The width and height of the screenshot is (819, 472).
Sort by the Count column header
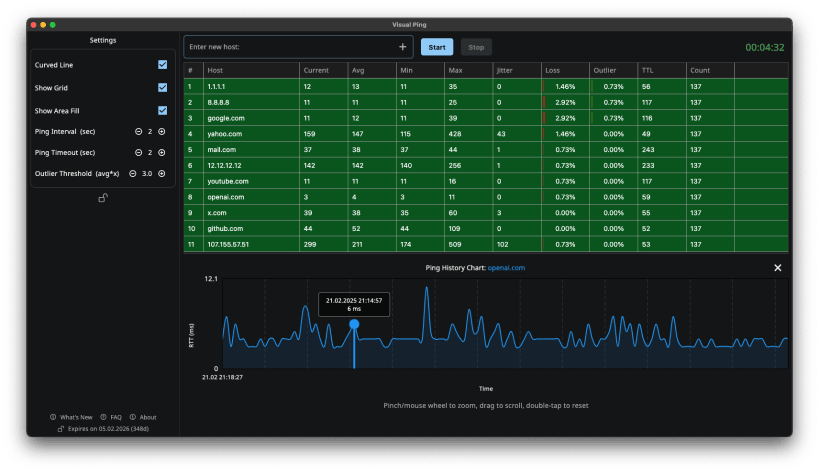pyautogui.click(x=710, y=70)
